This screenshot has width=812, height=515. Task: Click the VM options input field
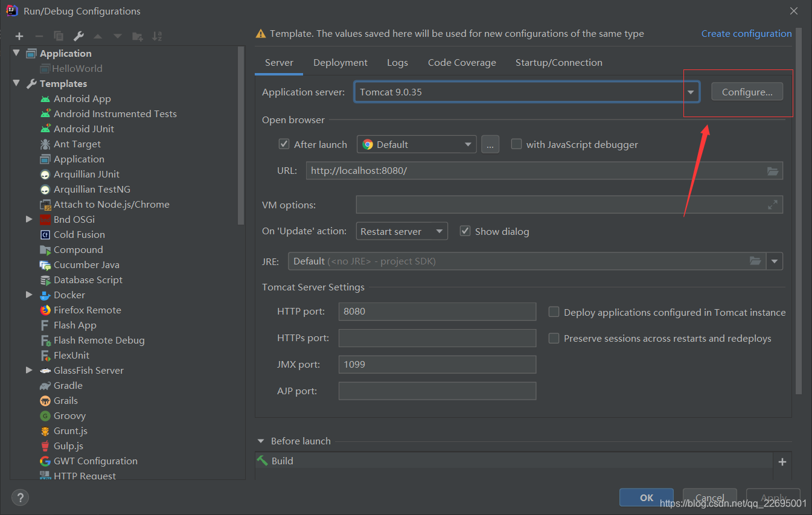coord(569,205)
